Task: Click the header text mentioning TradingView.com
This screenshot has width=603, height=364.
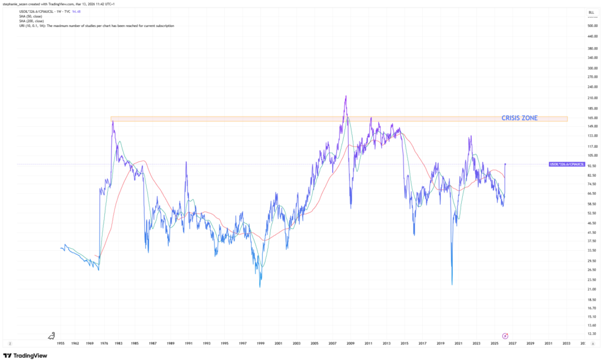Action: coord(59,4)
